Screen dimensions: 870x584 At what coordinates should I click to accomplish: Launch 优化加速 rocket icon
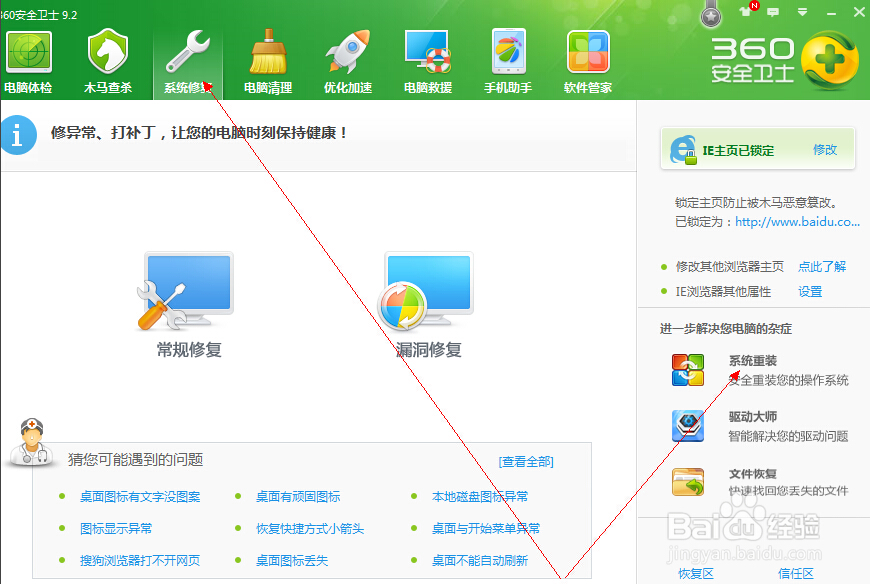348,52
